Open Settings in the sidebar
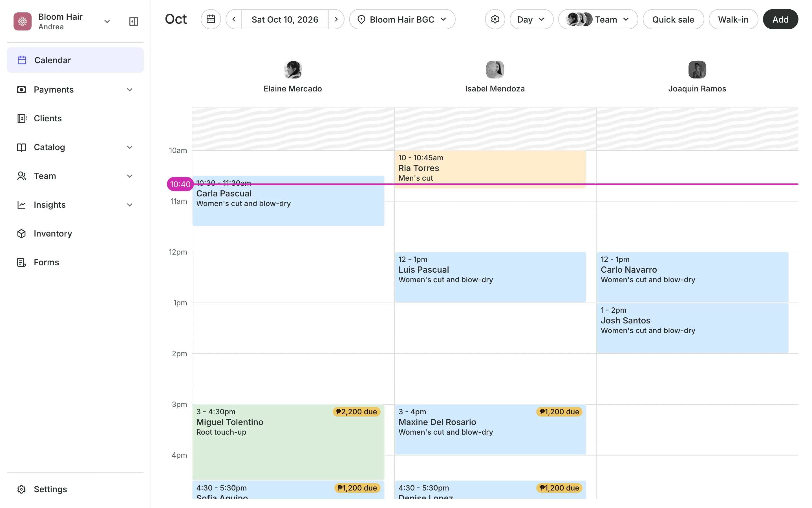This screenshot has height=508, width=812. coord(75,489)
